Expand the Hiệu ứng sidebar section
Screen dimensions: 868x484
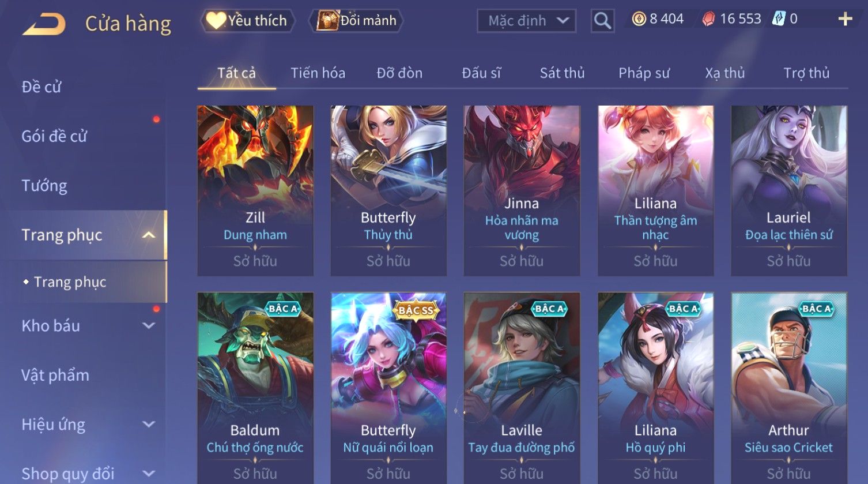pos(148,425)
